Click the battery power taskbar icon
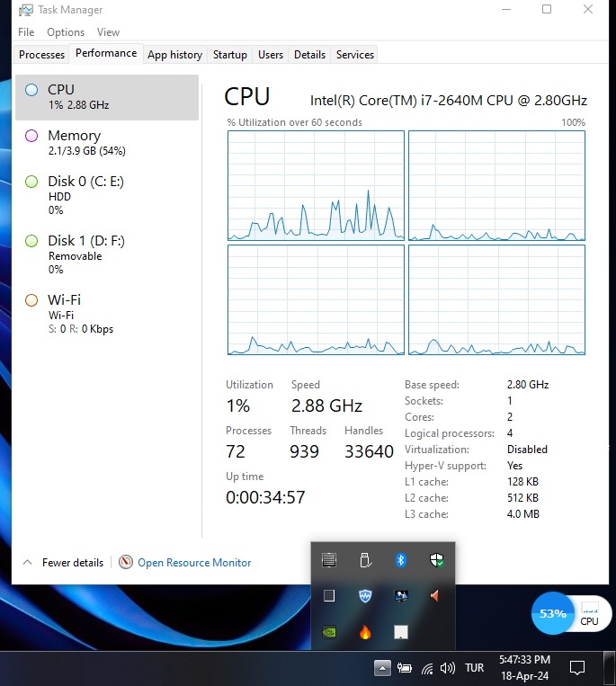 (x=405, y=668)
